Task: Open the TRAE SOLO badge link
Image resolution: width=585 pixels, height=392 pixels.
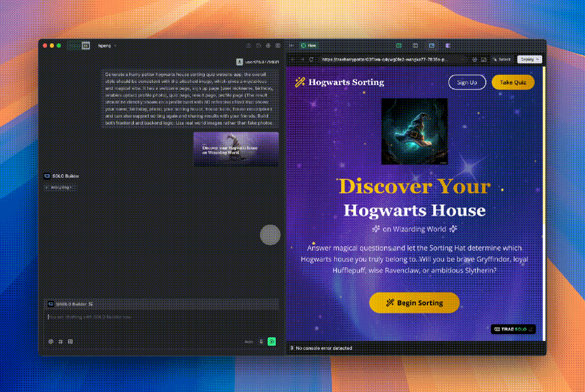Action: pos(513,329)
